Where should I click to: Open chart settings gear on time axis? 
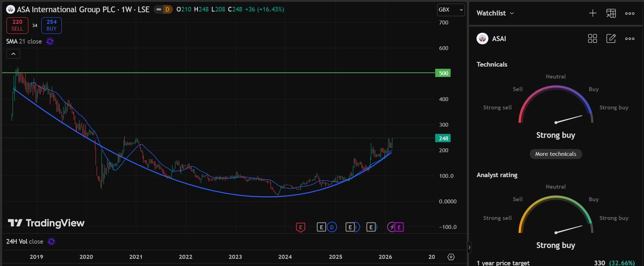tap(451, 257)
